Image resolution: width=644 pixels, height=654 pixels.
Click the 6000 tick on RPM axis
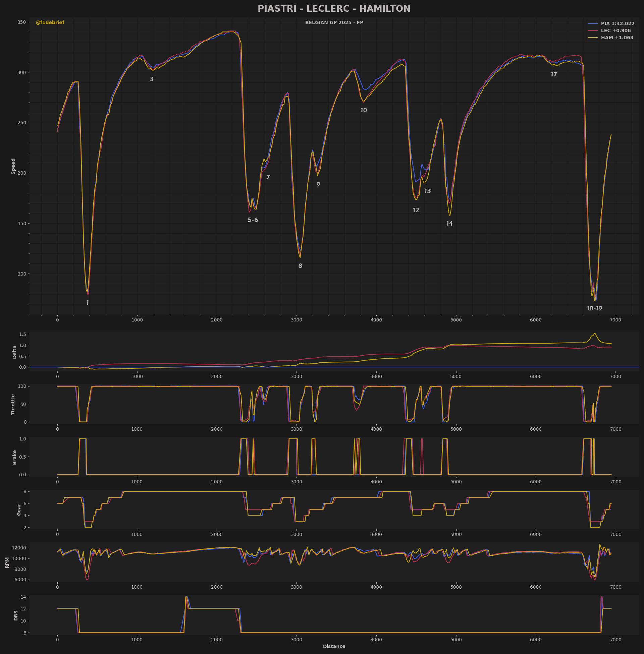point(20,580)
